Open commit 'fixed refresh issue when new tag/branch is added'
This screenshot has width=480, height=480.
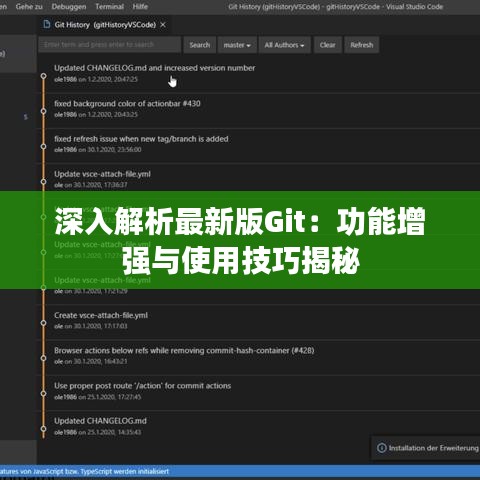(141, 139)
